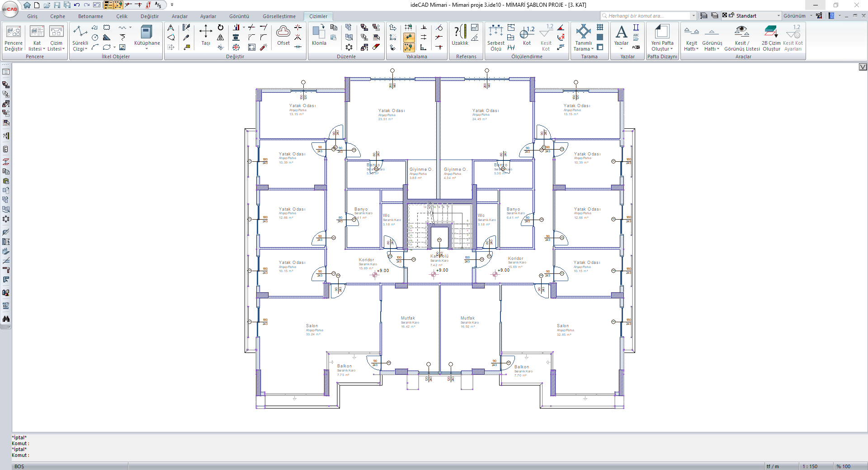Screen dimensions: 868x470
Task: Open the Pencere Değiştir window switcher
Action: click(14, 38)
